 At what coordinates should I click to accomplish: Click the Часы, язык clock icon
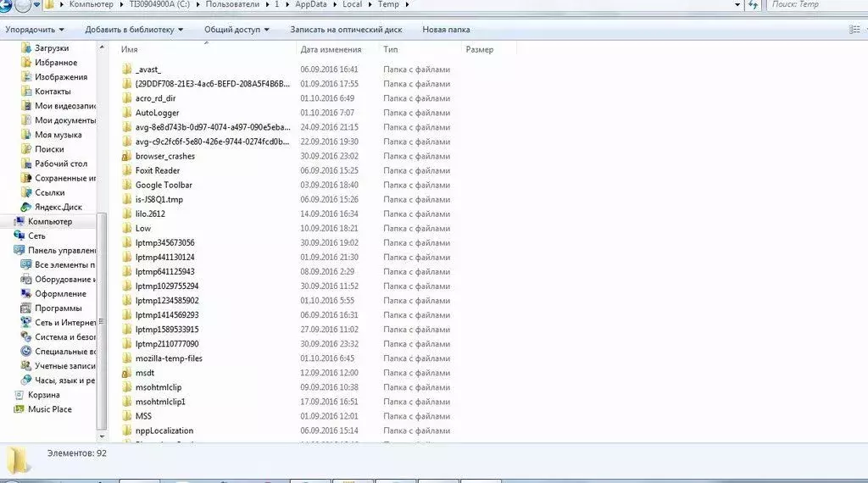click(26, 380)
